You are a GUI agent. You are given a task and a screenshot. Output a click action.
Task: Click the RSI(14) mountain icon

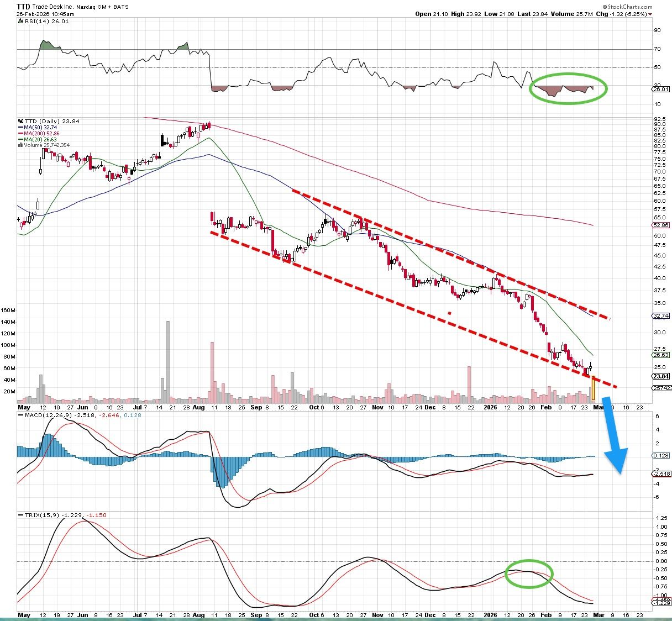(x=20, y=22)
